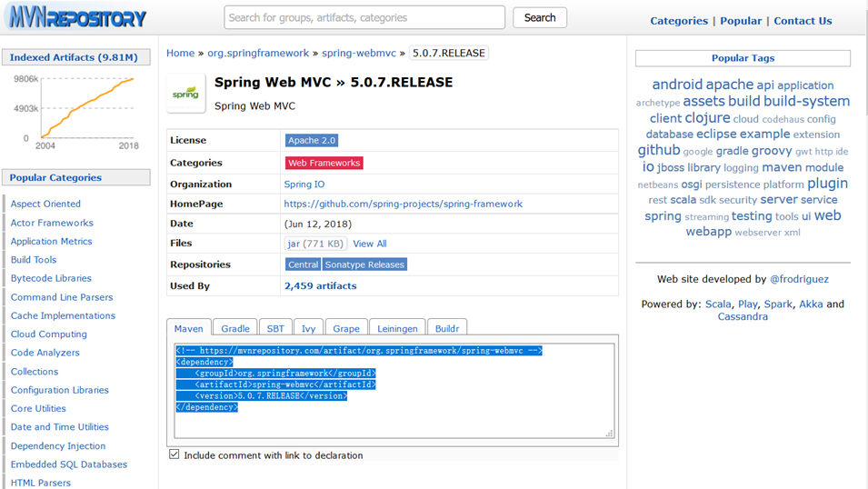Toggle Include comment with link checkbox
The height and width of the screenshot is (489, 868).
pyautogui.click(x=175, y=454)
